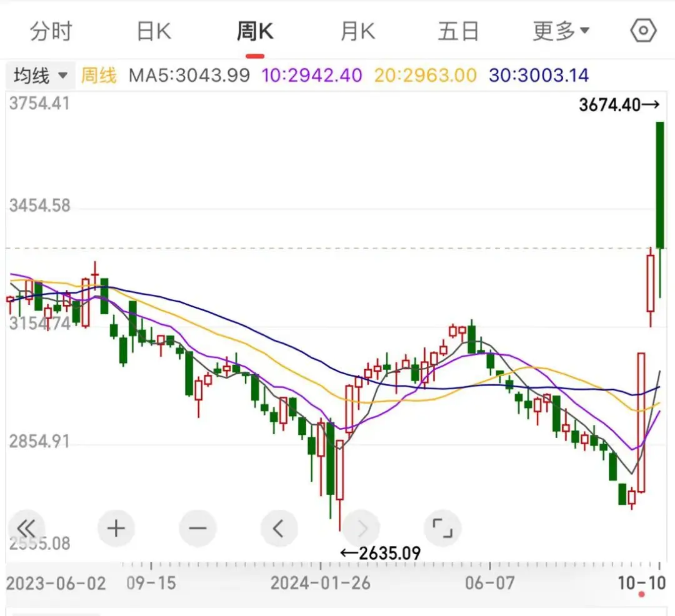Tap the 周线 label

pyautogui.click(x=99, y=75)
